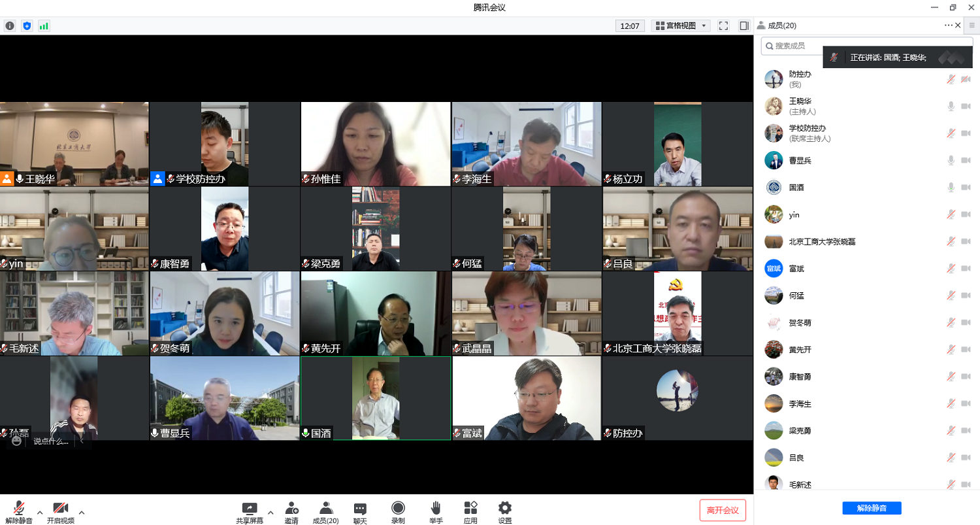Turn on camera with 开启视频 toggle
Screen dimensions: 980x525
pos(61,509)
